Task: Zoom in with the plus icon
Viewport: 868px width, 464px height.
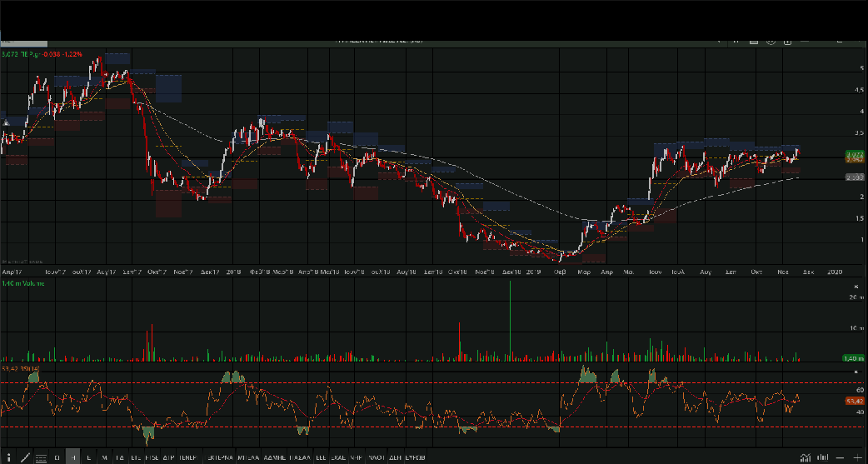Action: tap(857, 457)
